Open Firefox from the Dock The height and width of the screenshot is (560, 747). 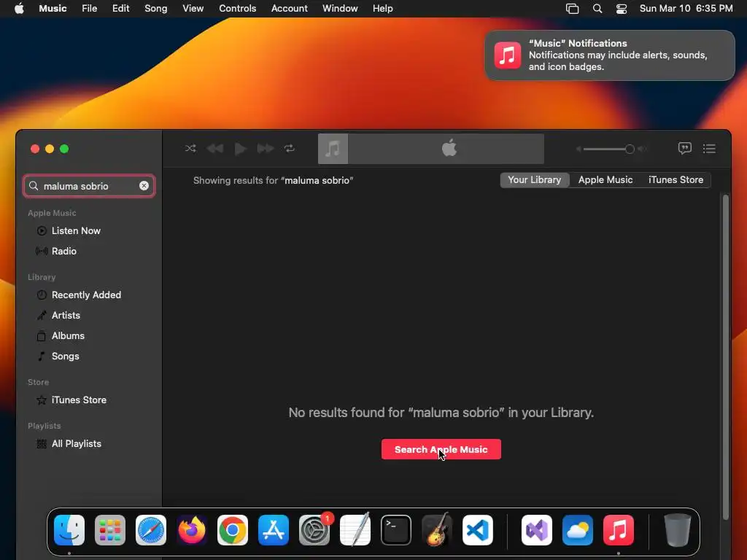(x=192, y=530)
